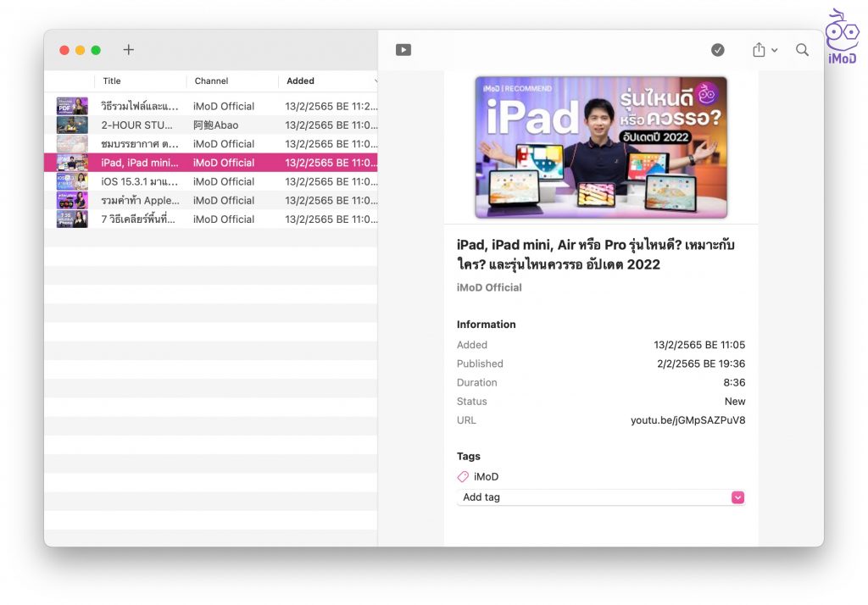Expand the share button dropdown chevron
Viewport: 868px width, 605px height.
775,51
